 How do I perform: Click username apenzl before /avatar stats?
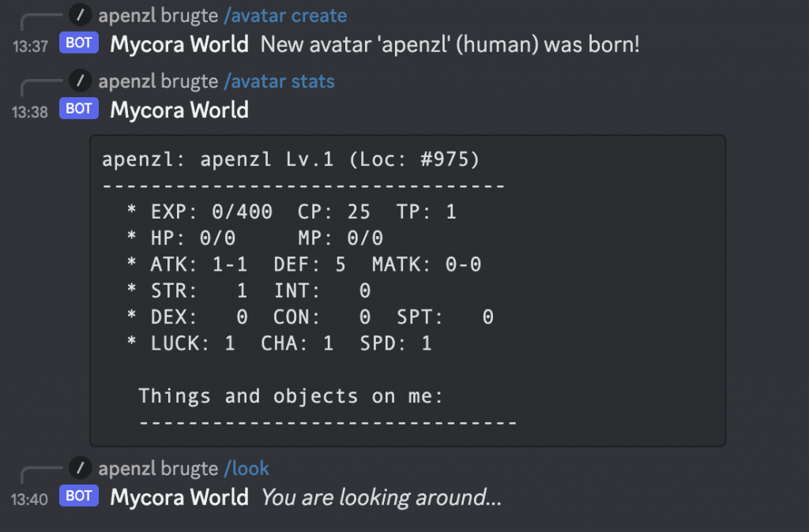tap(127, 81)
